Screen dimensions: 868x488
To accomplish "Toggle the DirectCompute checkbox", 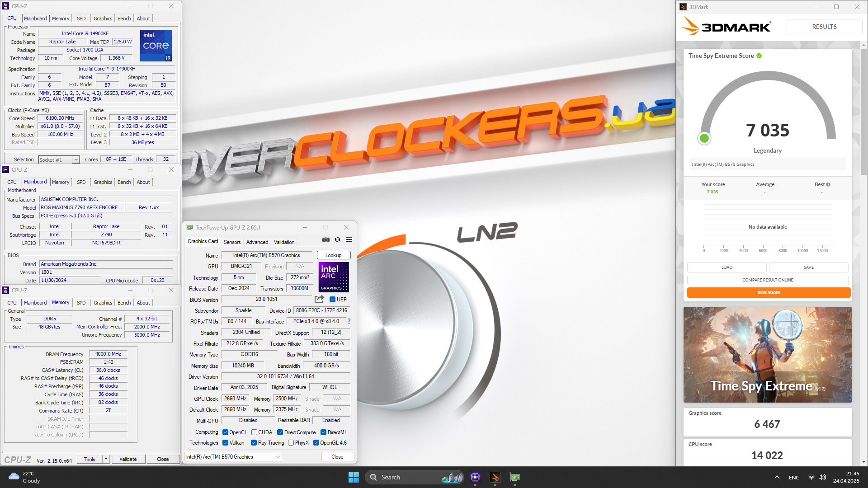I will pyautogui.click(x=280, y=432).
